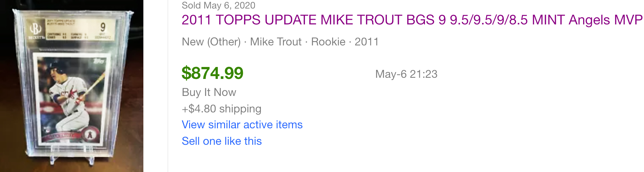Viewport: 644px width, 172px height.
Task: Click the Sold May 6, 2020 date
Action: (218, 5)
